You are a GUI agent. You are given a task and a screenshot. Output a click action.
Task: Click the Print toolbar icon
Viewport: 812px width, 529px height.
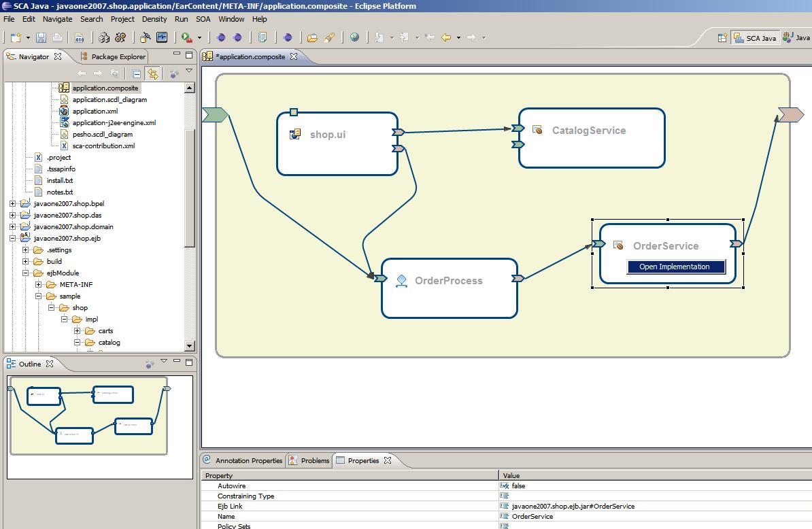pyautogui.click(x=58, y=37)
